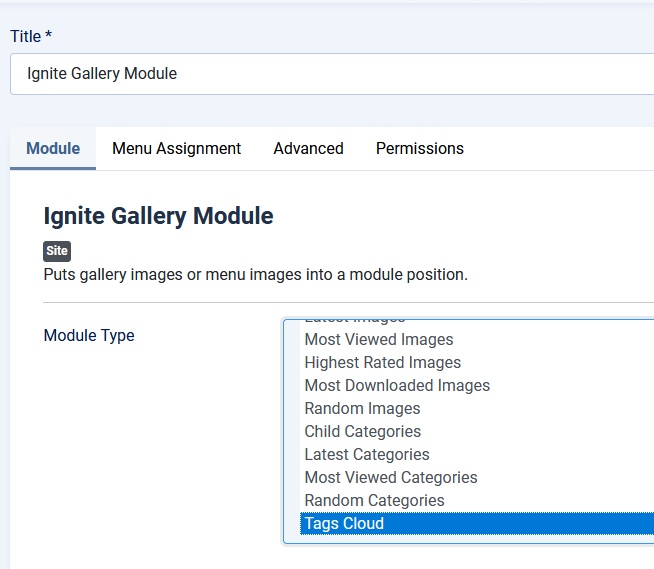This screenshot has height=569, width=654.
Task: Click the module description text
Action: pos(255,274)
